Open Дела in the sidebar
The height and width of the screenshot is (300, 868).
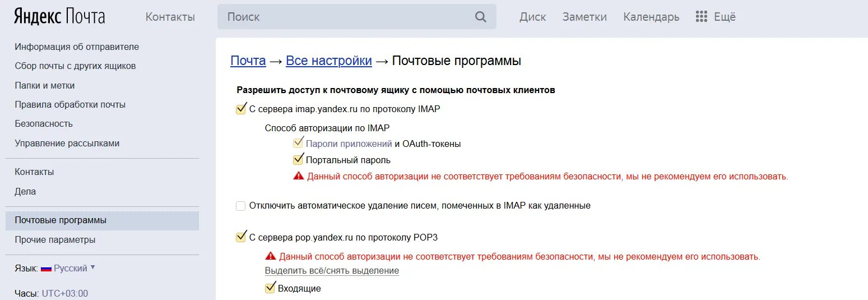(x=25, y=191)
